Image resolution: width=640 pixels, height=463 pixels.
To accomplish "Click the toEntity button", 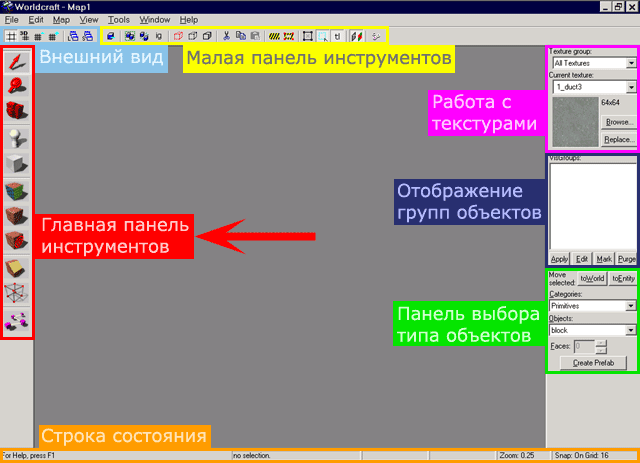I will pos(623,278).
